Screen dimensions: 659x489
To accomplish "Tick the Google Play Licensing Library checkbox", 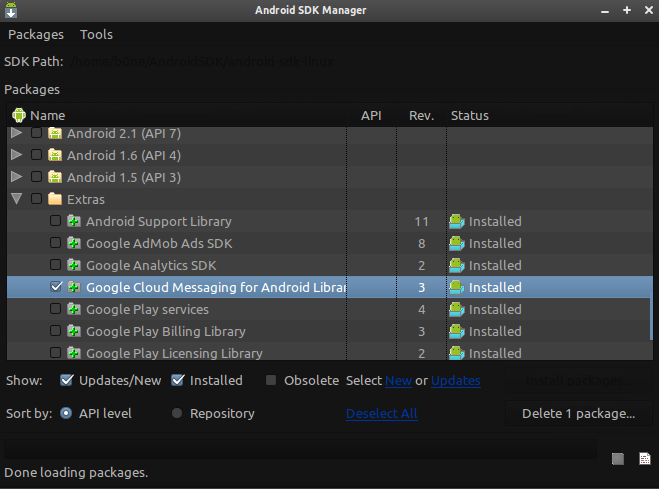I will pos(55,352).
